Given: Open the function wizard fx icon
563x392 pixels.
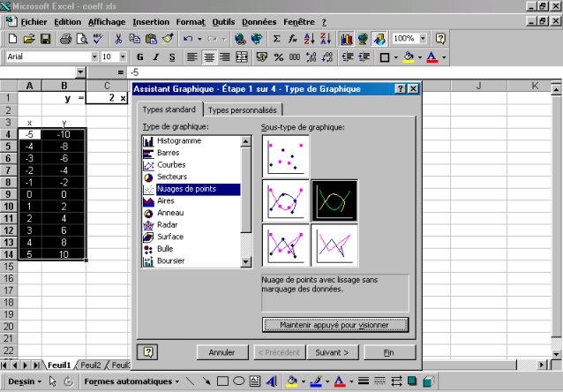Looking at the screenshot, I should click(293, 39).
